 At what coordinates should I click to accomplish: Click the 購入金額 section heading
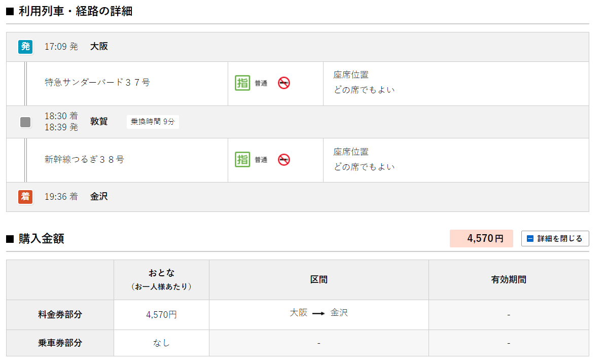pos(41,239)
